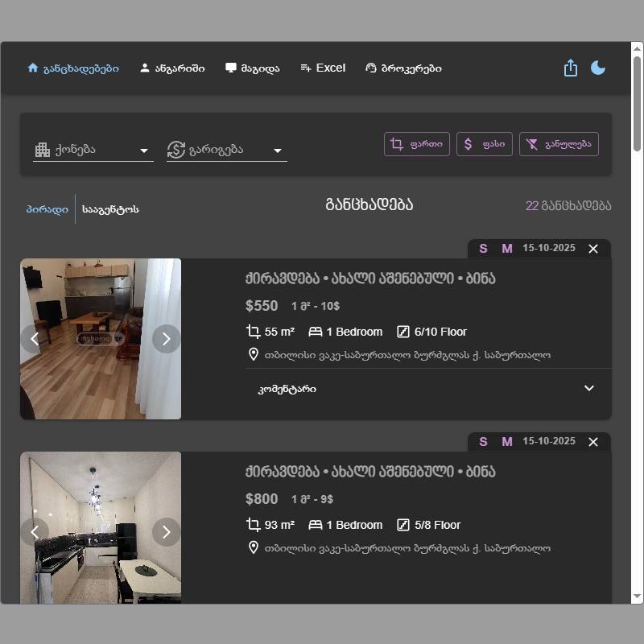Expand the ქონება property type dropdown
Screen dimensions: 644x644
coord(93,150)
